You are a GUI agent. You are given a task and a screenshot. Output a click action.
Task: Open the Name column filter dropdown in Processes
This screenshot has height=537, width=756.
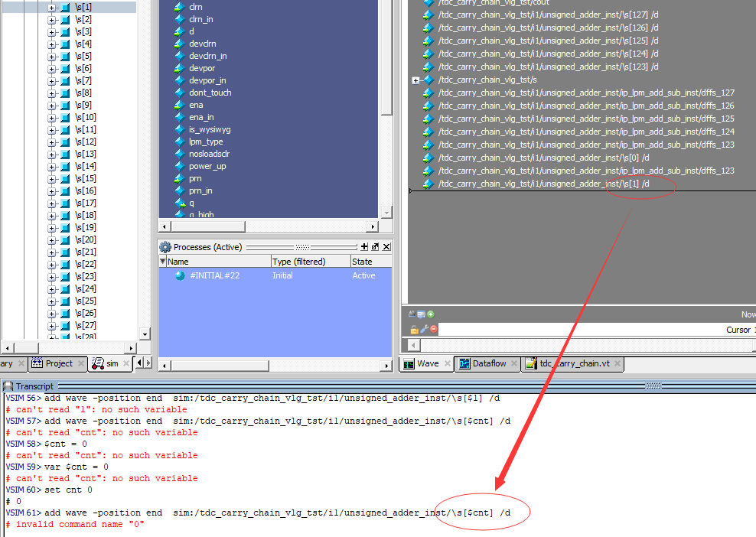[162, 261]
